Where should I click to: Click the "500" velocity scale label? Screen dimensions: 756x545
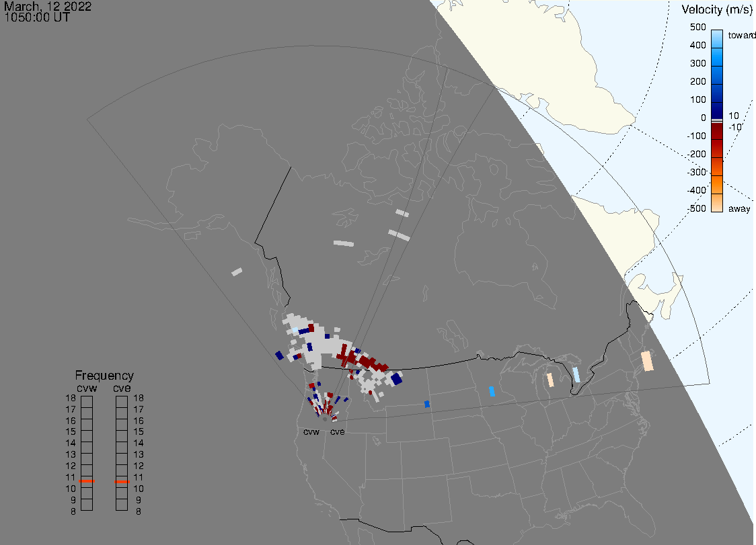click(697, 27)
